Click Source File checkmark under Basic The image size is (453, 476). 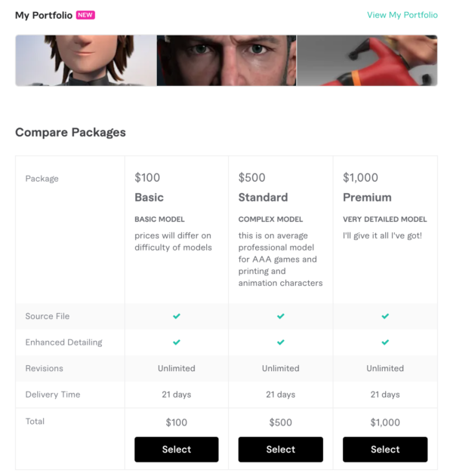coord(177,316)
